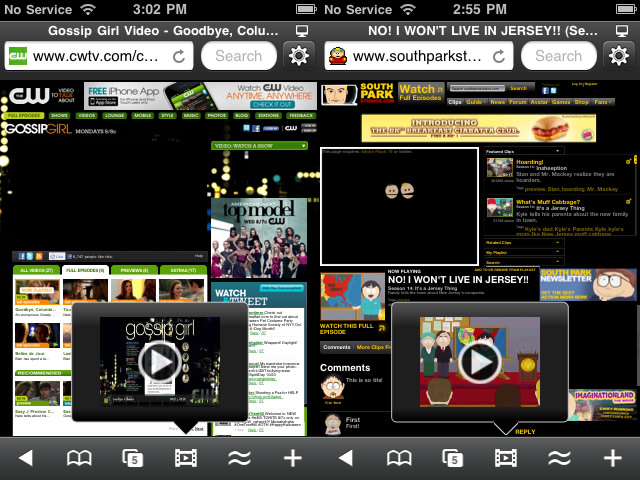Open the Facebook icon on South Park header
Viewport: 640px width, 480px height.
(x=545, y=91)
